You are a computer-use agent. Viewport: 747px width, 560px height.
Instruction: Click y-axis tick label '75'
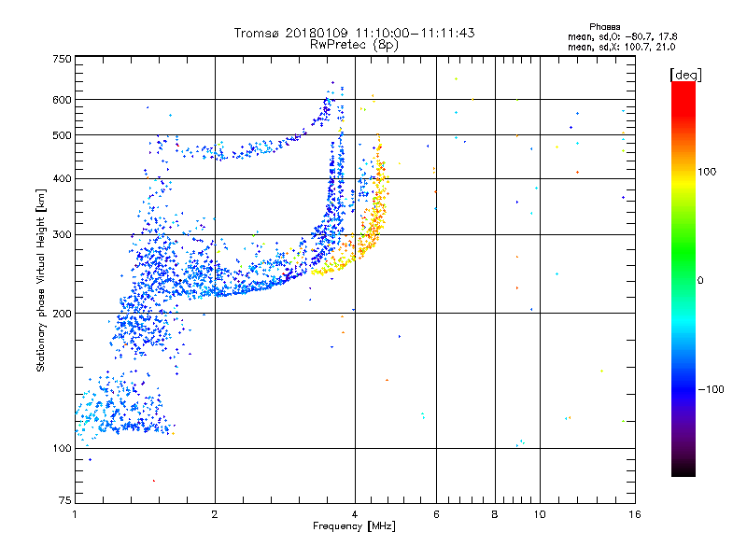pos(65,500)
